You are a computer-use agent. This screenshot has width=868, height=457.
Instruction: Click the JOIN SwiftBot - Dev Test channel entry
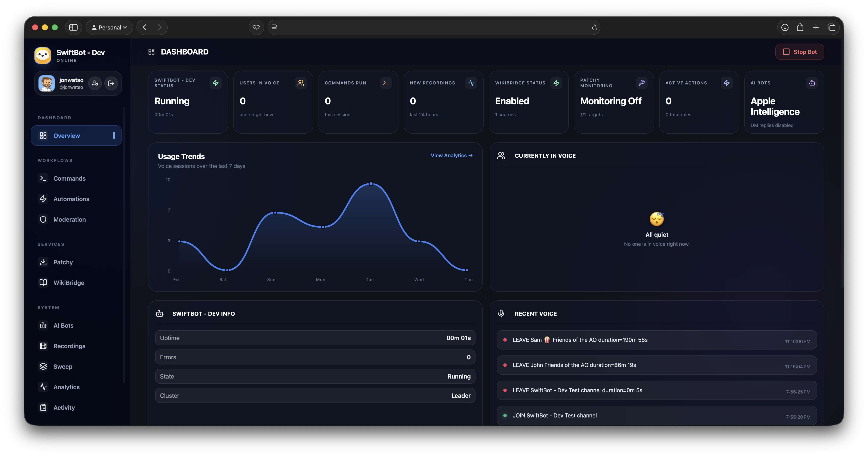[x=657, y=416]
